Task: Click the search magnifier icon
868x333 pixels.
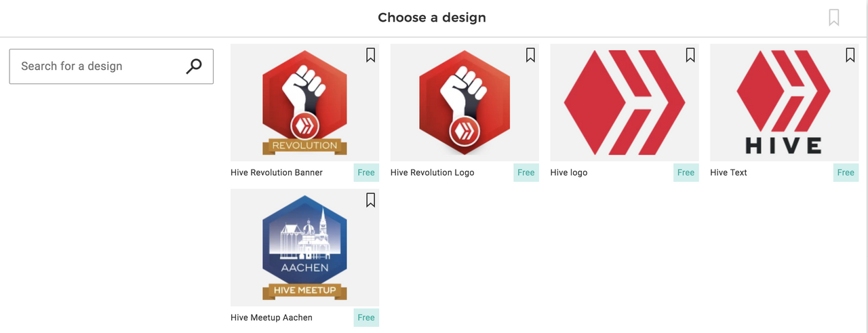Action: pos(194,66)
